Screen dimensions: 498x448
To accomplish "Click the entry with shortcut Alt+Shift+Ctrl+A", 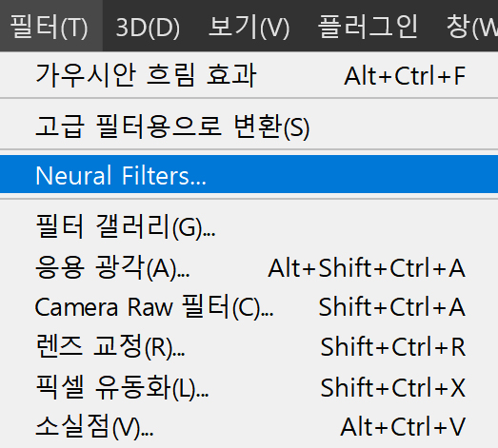I will [249, 267].
